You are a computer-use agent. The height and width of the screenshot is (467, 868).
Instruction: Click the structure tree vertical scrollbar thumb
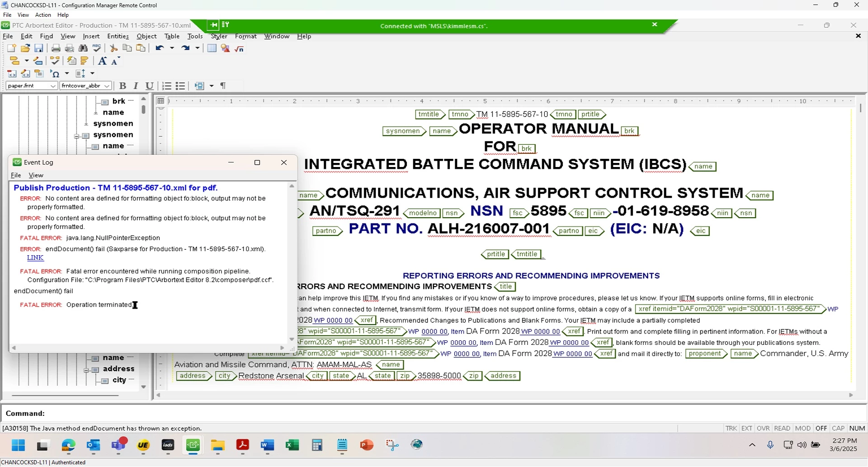point(143,110)
